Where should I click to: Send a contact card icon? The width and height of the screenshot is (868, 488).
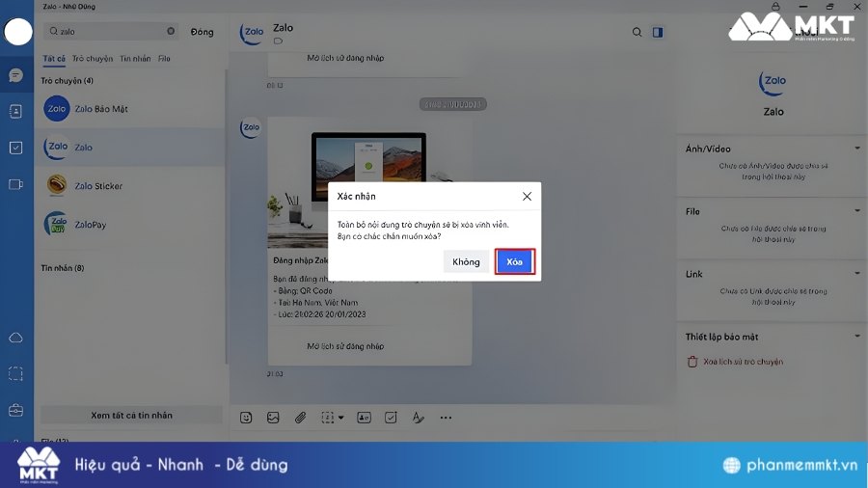364,418
